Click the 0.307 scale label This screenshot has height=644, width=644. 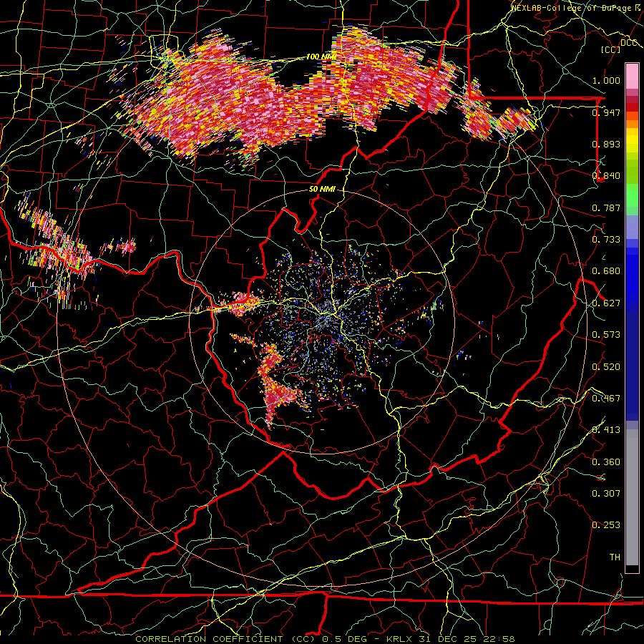click(x=606, y=494)
